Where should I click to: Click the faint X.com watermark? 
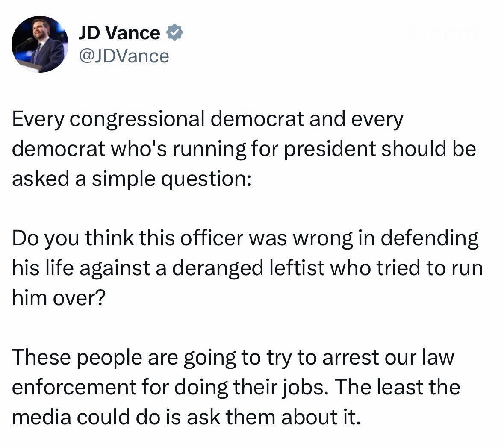point(440,33)
